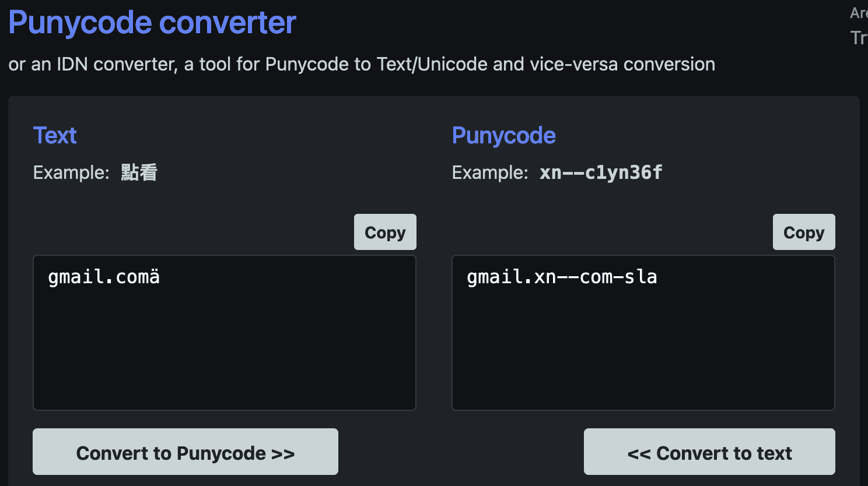The height and width of the screenshot is (486, 868).
Task: Click the cut-off 'Are' text at top right
Action: 858,13
